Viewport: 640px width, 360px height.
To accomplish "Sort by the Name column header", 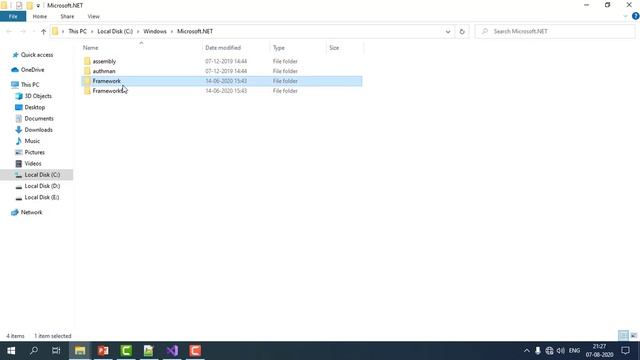I will pos(90,48).
